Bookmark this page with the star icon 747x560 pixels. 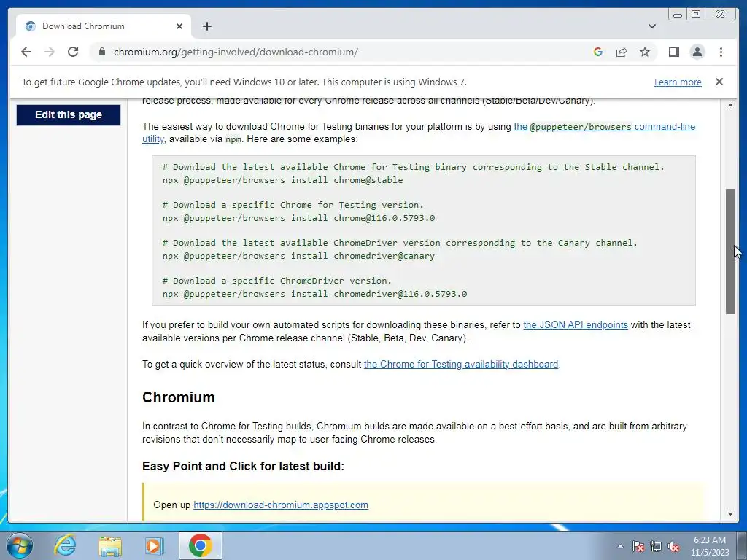tap(645, 52)
